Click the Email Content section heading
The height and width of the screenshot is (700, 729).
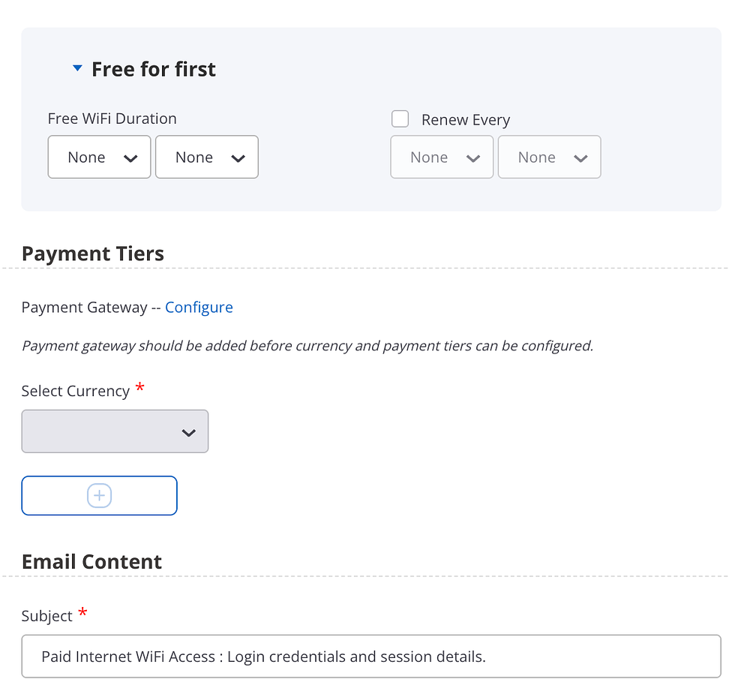coord(91,562)
